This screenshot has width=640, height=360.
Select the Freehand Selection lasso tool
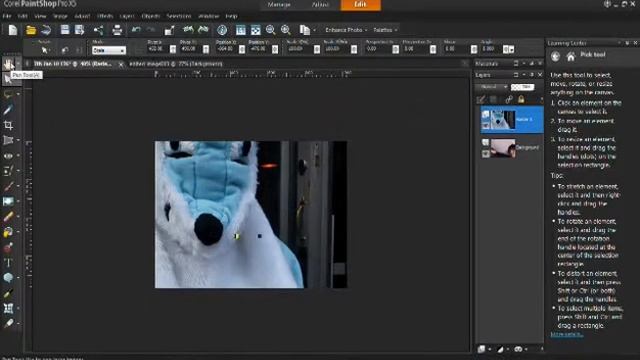pos(8,94)
